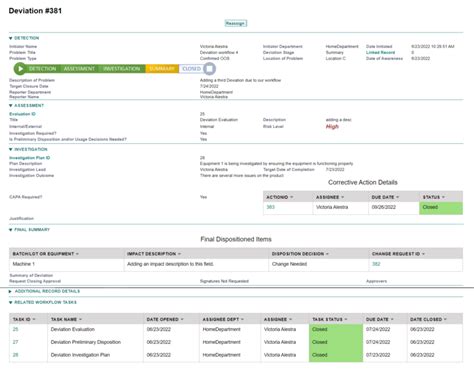Click the Reassign button
Image resolution: width=474 pixels, height=371 pixels.
pyautogui.click(x=236, y=23)
